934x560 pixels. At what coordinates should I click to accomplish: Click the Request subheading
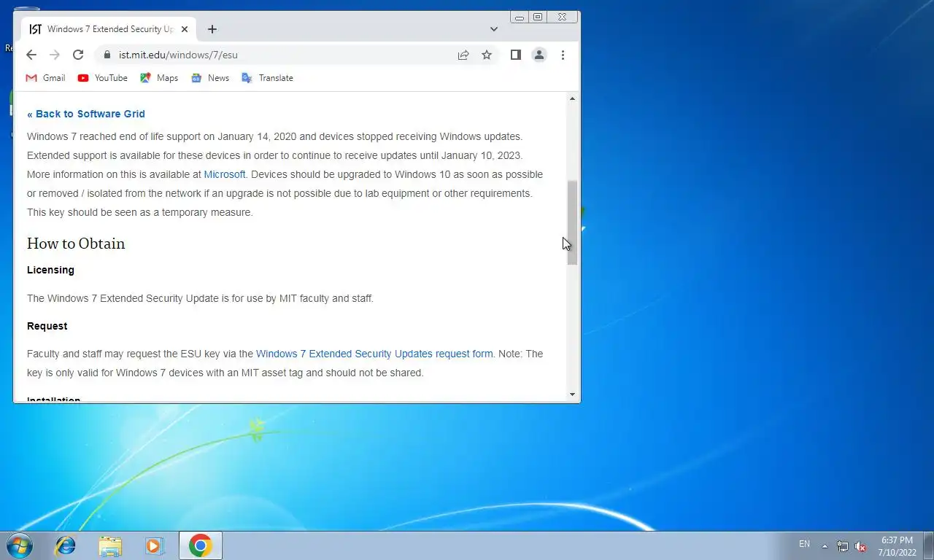point(47,326)
